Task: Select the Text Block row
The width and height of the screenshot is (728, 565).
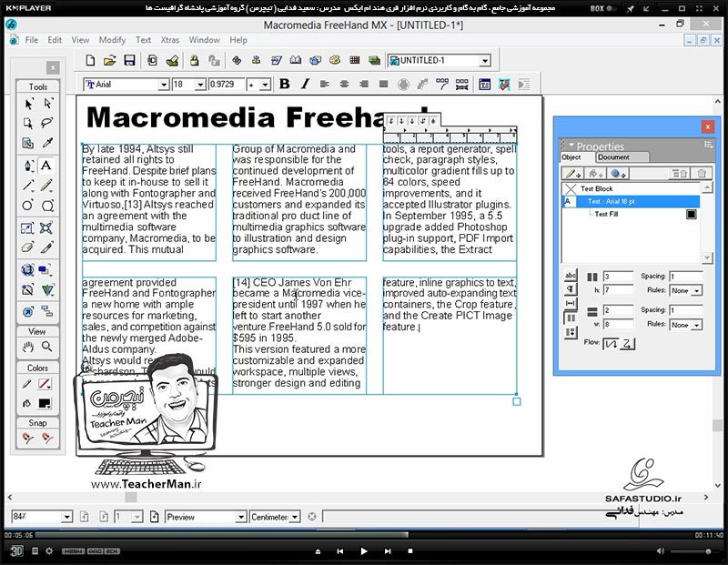Action: (x=631, y=188)
